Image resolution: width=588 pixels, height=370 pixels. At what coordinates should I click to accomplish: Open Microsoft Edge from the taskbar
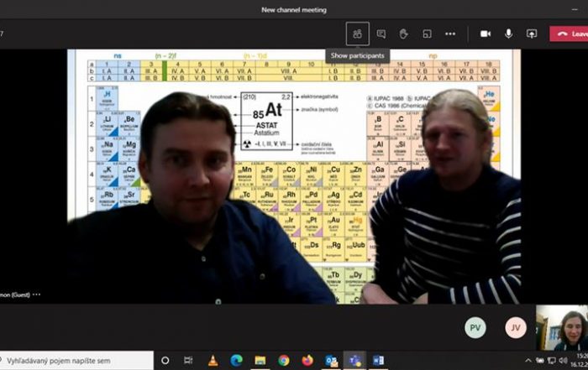pyautogui.click(x=236, y=361)
